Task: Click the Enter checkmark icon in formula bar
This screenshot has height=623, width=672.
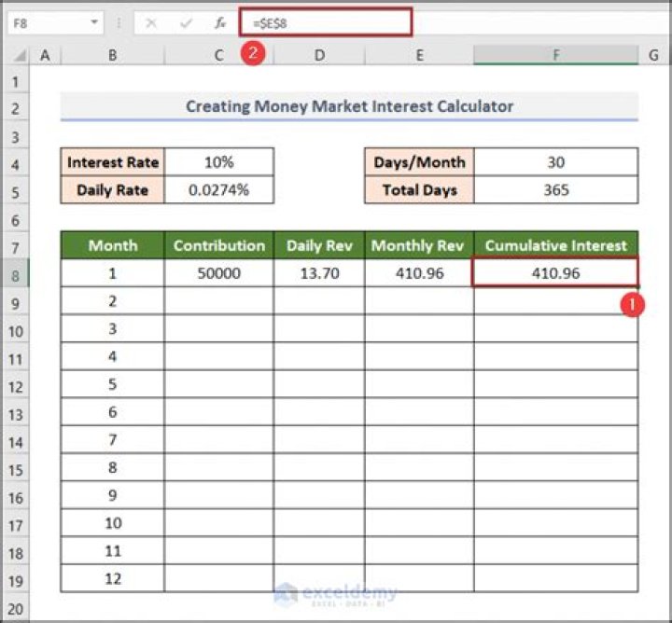Action: [x=186, y=22]
